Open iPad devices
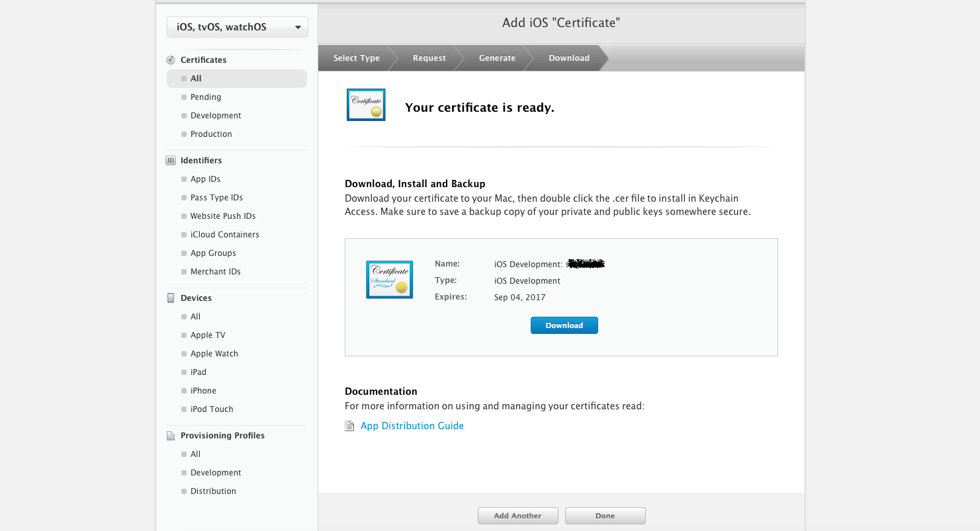The height and width of the screenshot is (531, 980). click(x=199, y=372)
